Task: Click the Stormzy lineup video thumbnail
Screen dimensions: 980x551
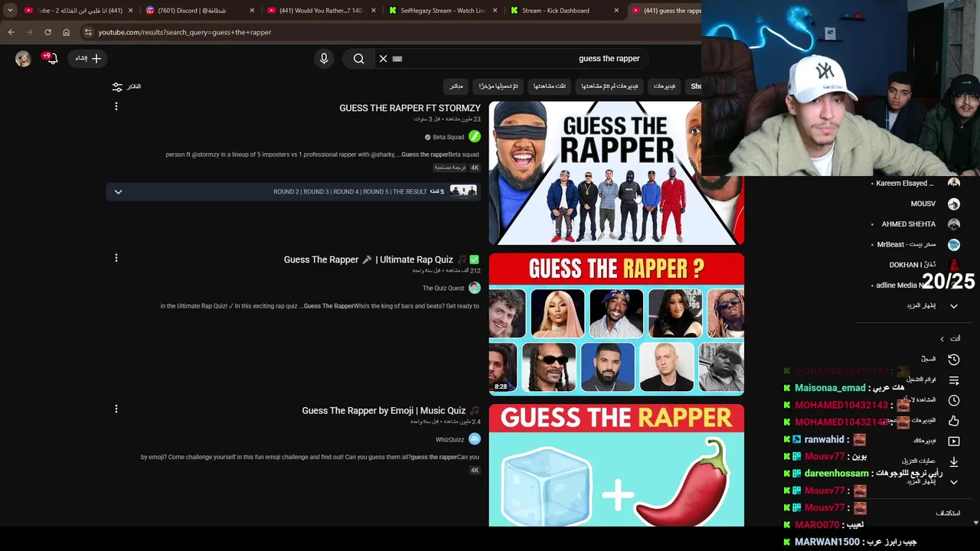Action: [616, 173]
